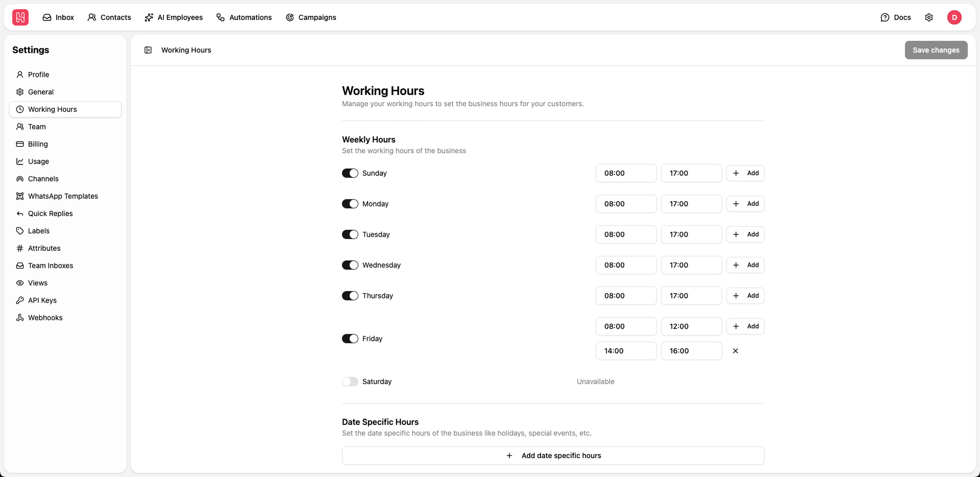
Task: Enable Saturday working hours
Action: (x=350, y=381)
